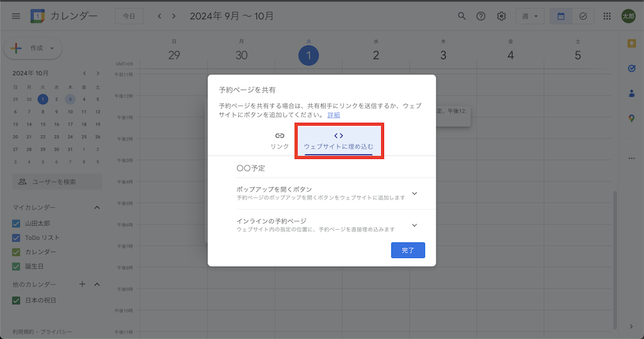Expand the インラインの予約ページ section
Image resolution: width=644 pixels, height=339 pixels.
(x=414, y=225)
